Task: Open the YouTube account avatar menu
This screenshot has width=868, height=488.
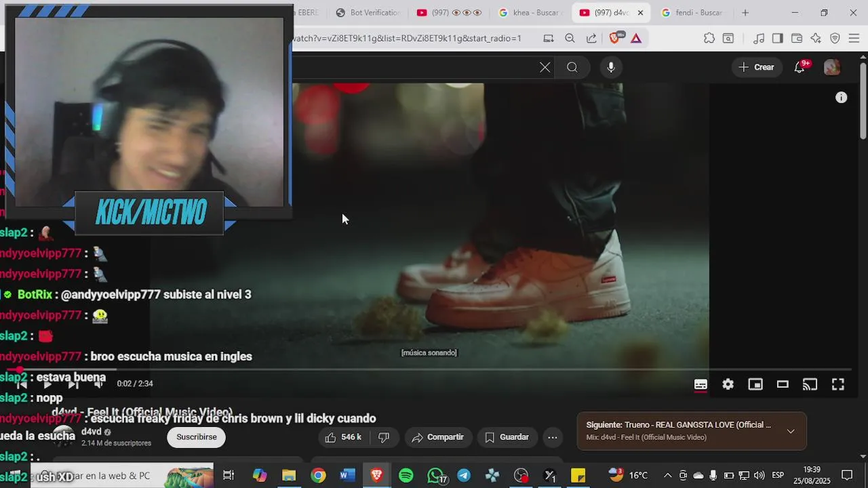Action: click(x=832, y=67)
